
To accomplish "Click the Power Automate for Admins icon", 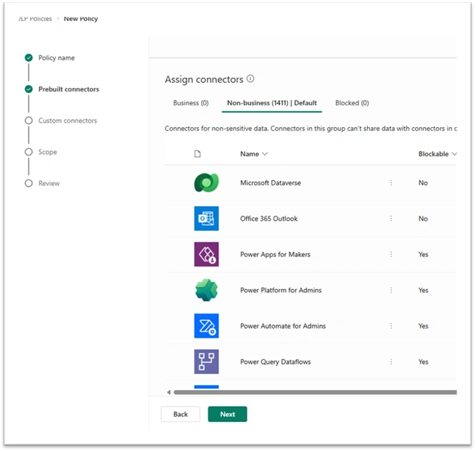I will [206, 326].
